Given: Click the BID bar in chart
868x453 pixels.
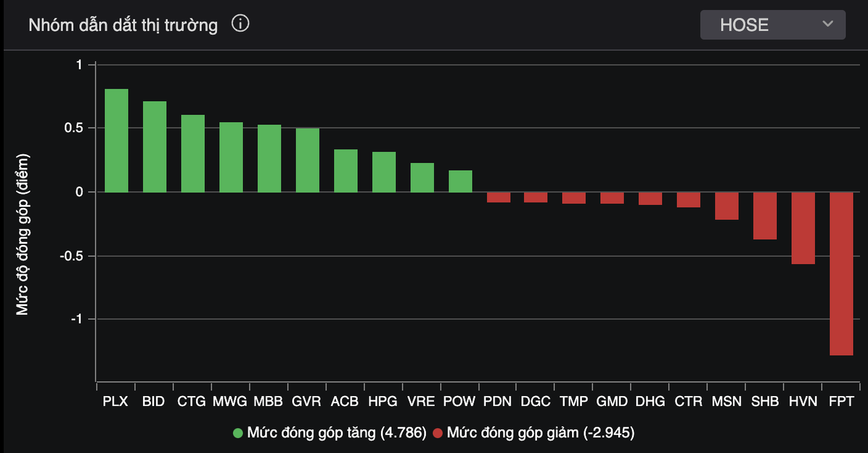Looking at the screenshot, I should pyautogui.click(x=154, y=147).
